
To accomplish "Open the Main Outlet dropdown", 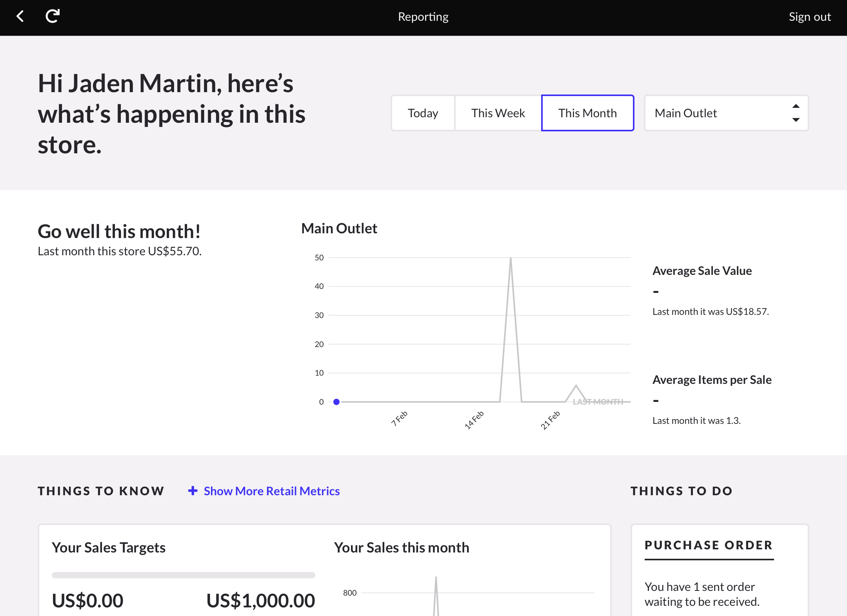I will pos(725,113).
